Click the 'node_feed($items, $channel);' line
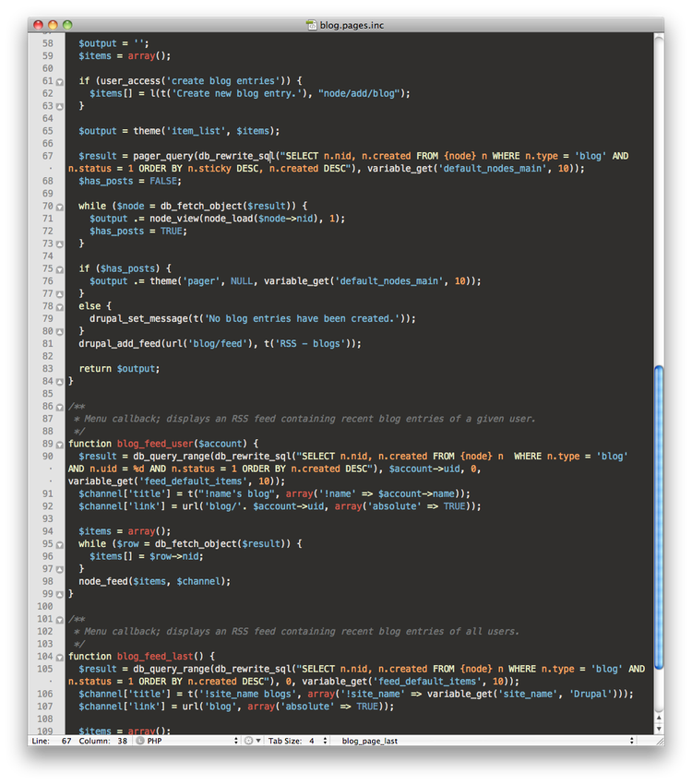This screenshot has width=692, height=784. [154, 581]
